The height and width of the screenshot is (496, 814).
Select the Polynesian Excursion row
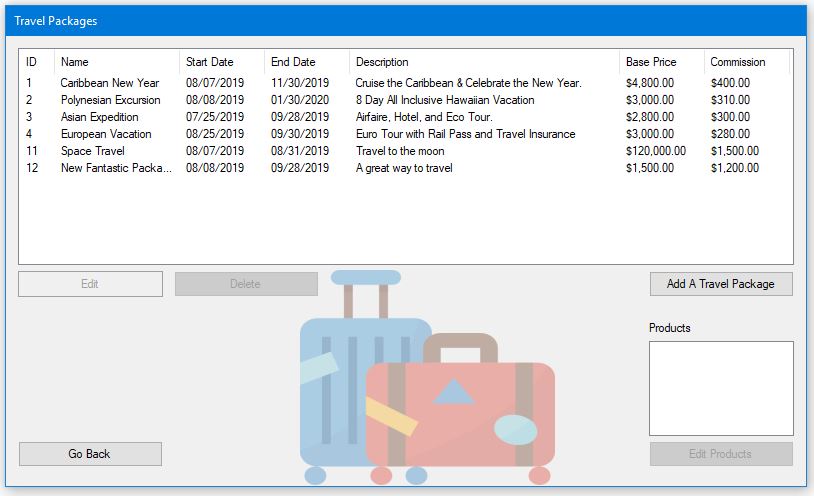coord(109,100)
